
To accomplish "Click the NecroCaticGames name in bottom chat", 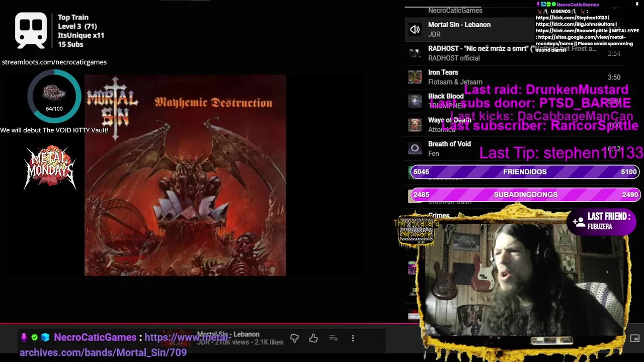I will [x=95, y=337].
